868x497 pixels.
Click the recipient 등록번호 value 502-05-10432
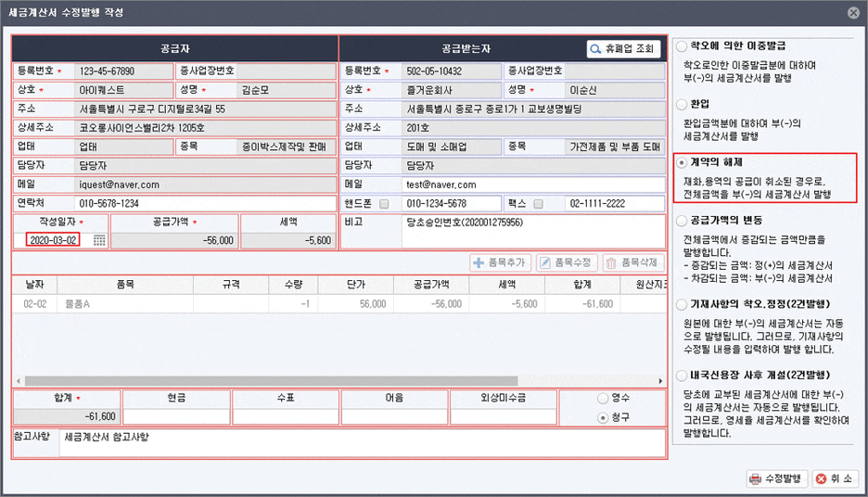tap(452, 70)
